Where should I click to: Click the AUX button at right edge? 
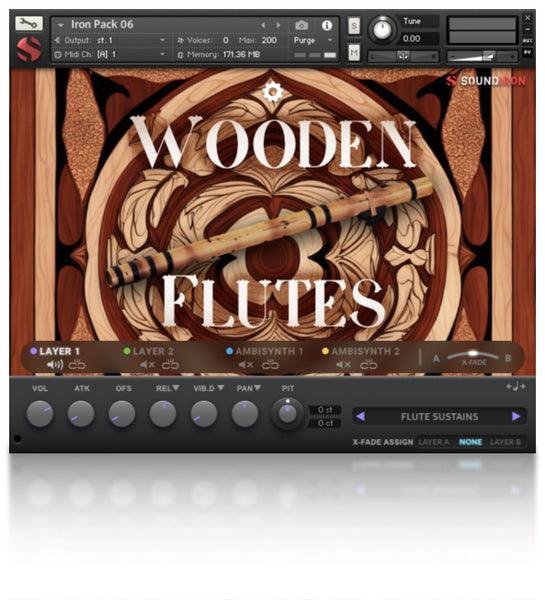coord(527,40)
